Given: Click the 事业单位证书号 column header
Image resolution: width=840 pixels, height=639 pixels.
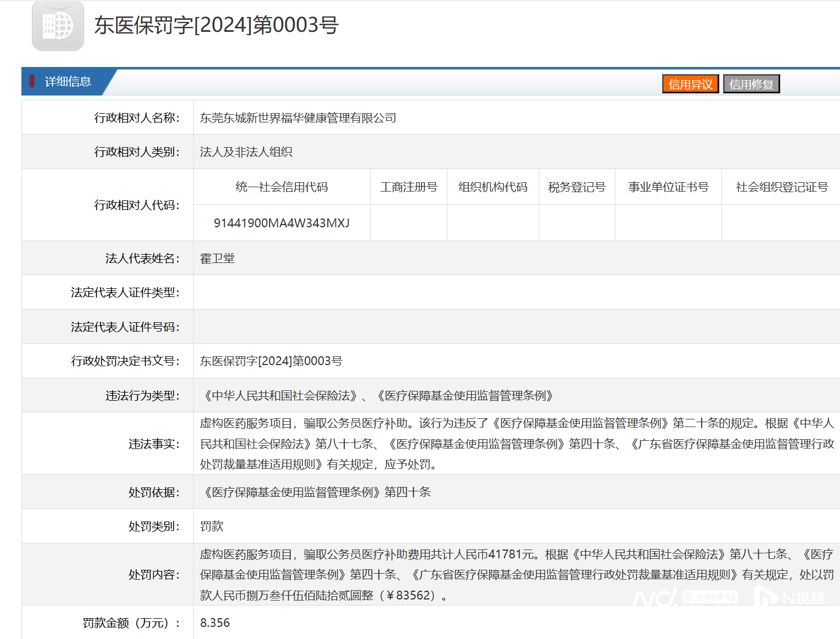Looking at the screenshot, I should click(668, 187).
